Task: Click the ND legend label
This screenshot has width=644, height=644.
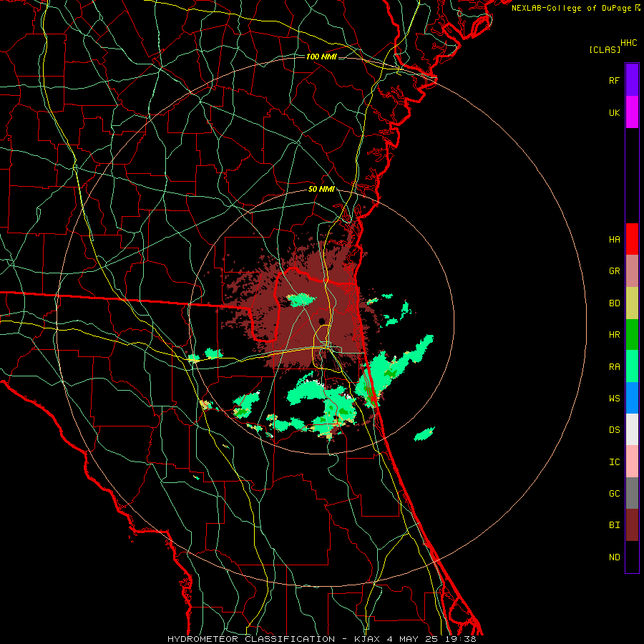Action: [614, 557]
